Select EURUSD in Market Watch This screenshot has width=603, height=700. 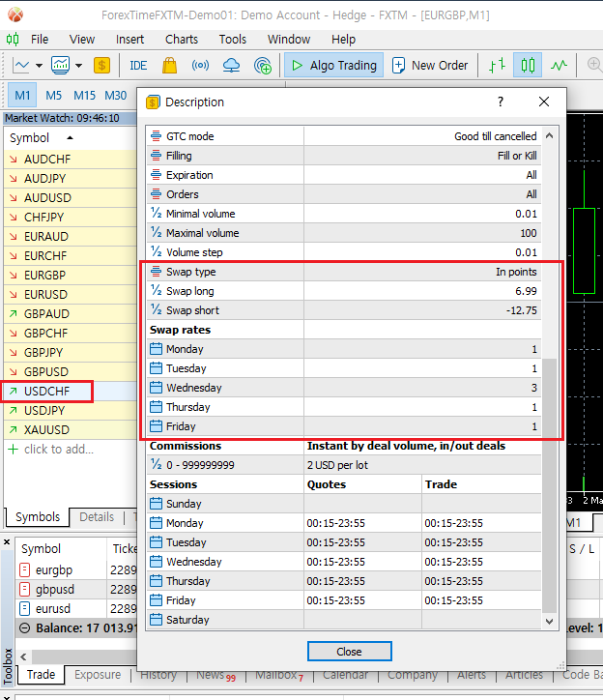45,295
